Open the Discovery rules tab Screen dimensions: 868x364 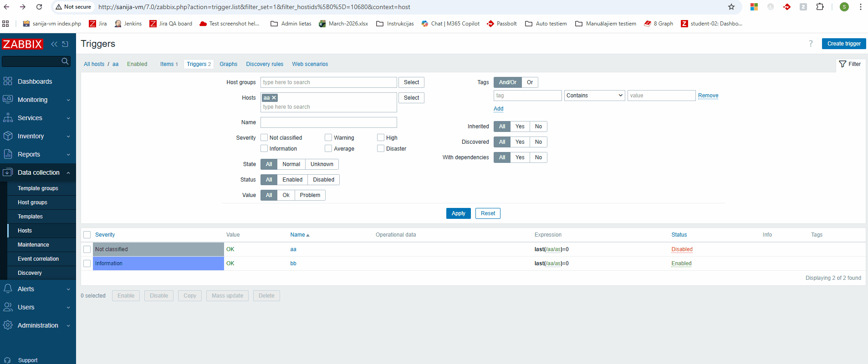265,64
